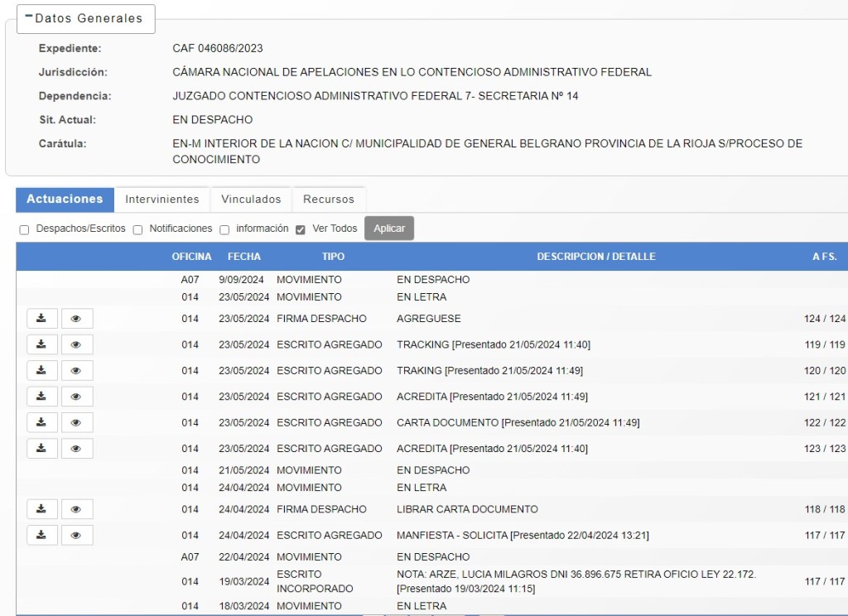848x616 pixels.
Task: View the TRAKING escrito presented 11:49
Action: tap(77, 370)
